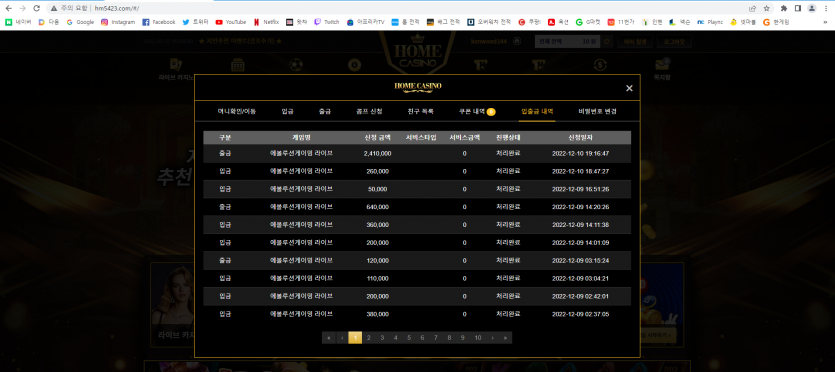Reload the page in browser
The height and width of the screenshot is (372, 835).
pyautogui.click(x=37, y=8)
